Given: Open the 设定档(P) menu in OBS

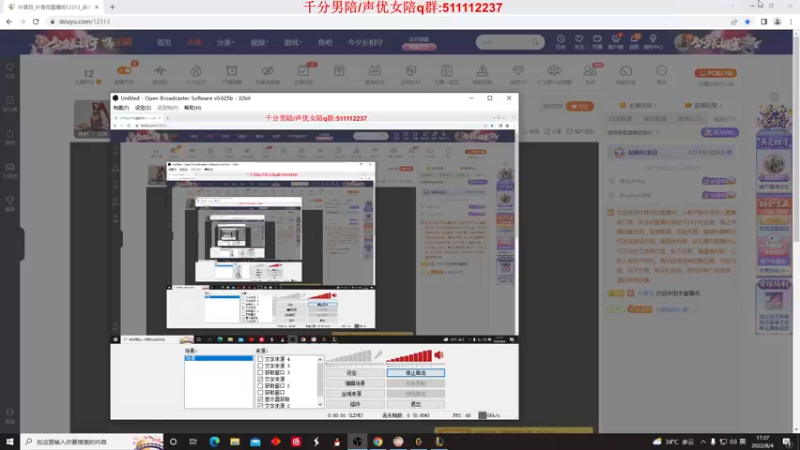Looking at the screenshot, I should (x=167, y=108).
